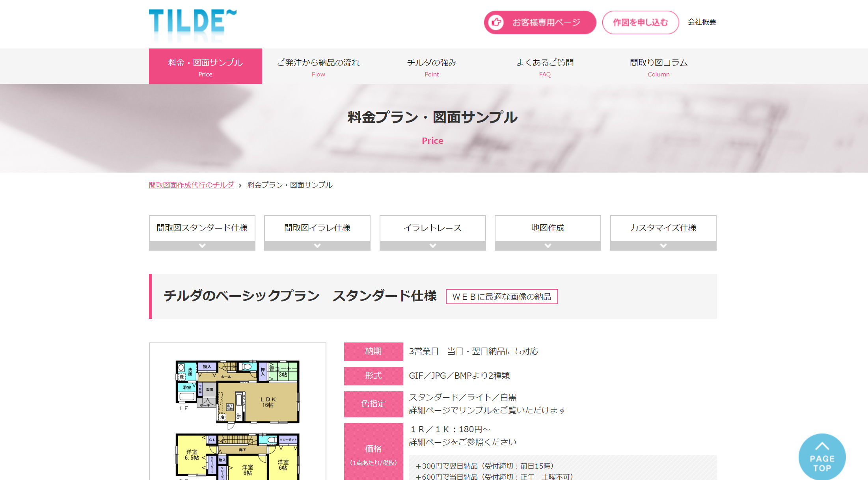Select 地図作成 anchor button
The image size is (868, 480).
(x=548, y=228)
